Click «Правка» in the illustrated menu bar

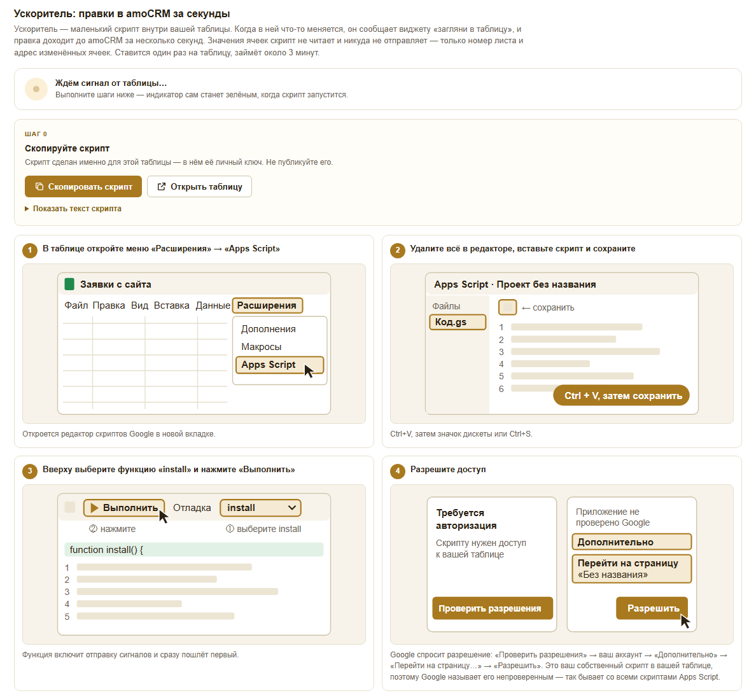109,305
